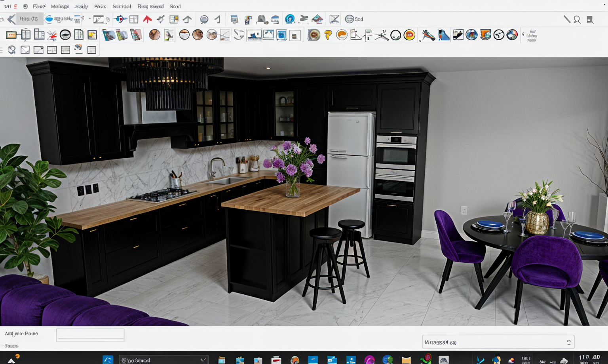This screenshot has width=608, height=364.
Task: Click the black gauge dial icon
Action: point(499,35)
